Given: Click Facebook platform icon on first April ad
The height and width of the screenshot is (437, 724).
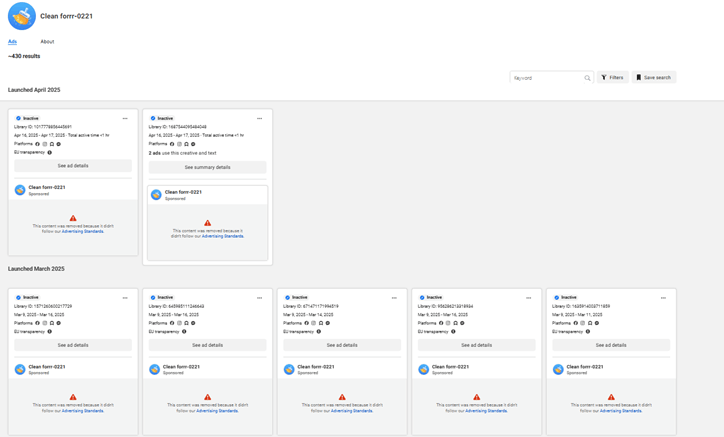Looking at the screenshot, I should 38,144.
